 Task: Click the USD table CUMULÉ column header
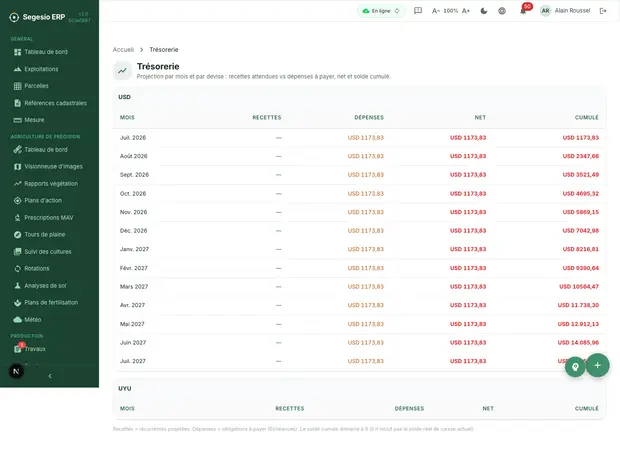(587, 117)
